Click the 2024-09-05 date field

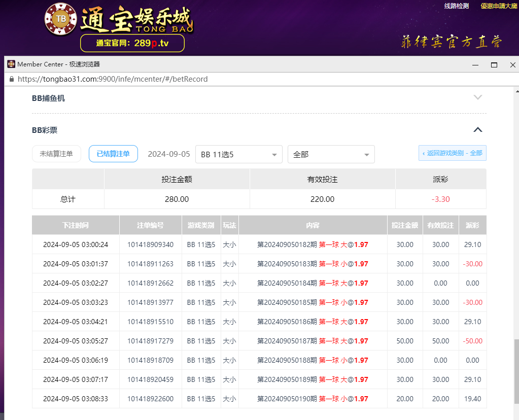pos(168,154)
